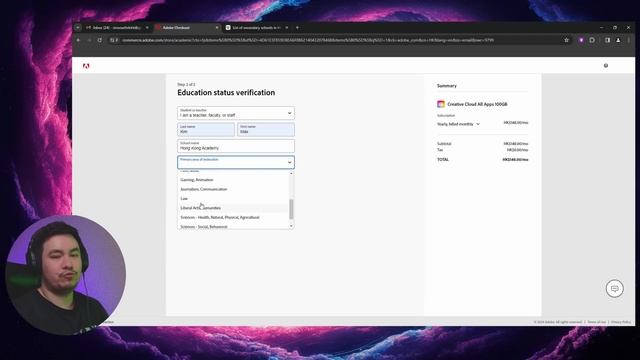The image size is (640, 360).
Task: Click the dropdown list scrollbar thumb
Action: point(291,209)
